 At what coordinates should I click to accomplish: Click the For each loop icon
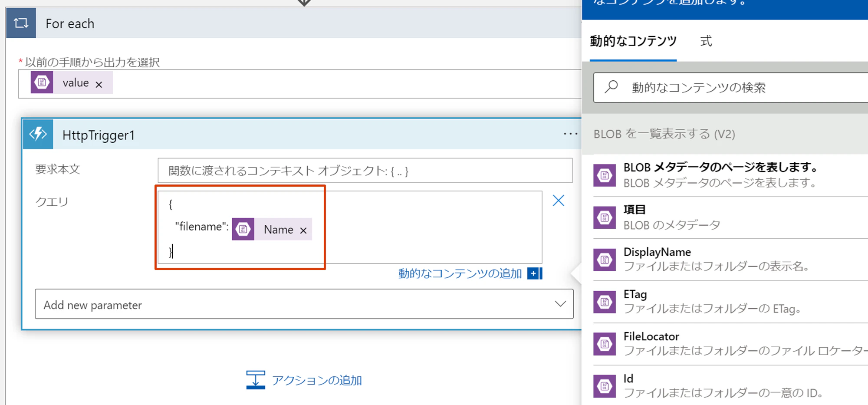[21, 23]
